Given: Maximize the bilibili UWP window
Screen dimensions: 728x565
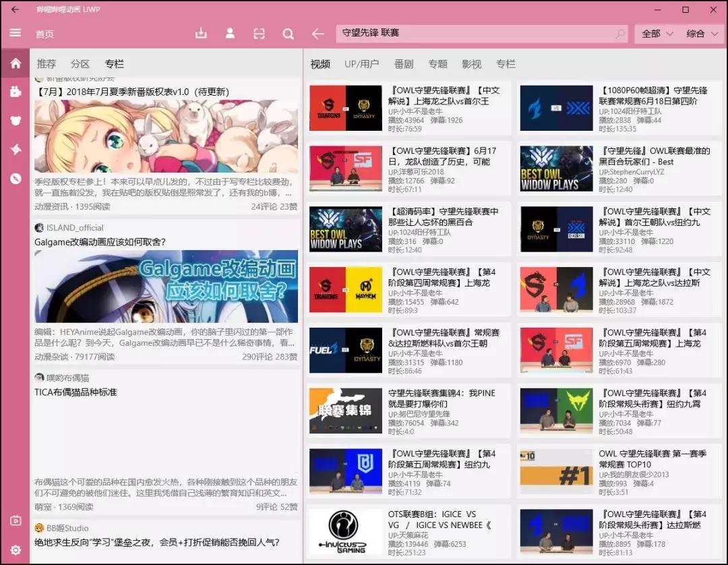Looking at the screenshot, I should point(686,9).
